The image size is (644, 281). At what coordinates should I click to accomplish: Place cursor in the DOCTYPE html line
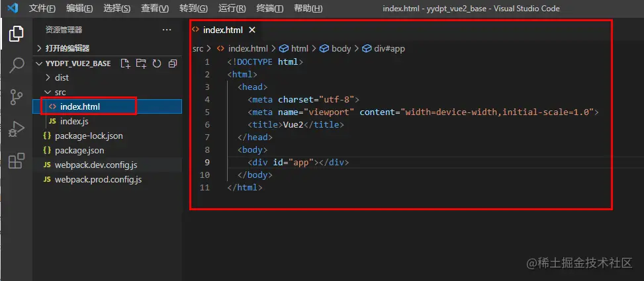tap(265, 62)
